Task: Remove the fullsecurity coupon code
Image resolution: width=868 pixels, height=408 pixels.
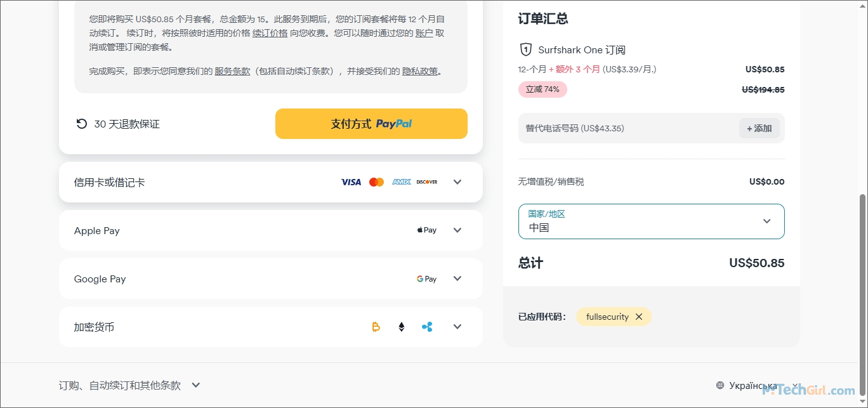Action: point(639,317)
